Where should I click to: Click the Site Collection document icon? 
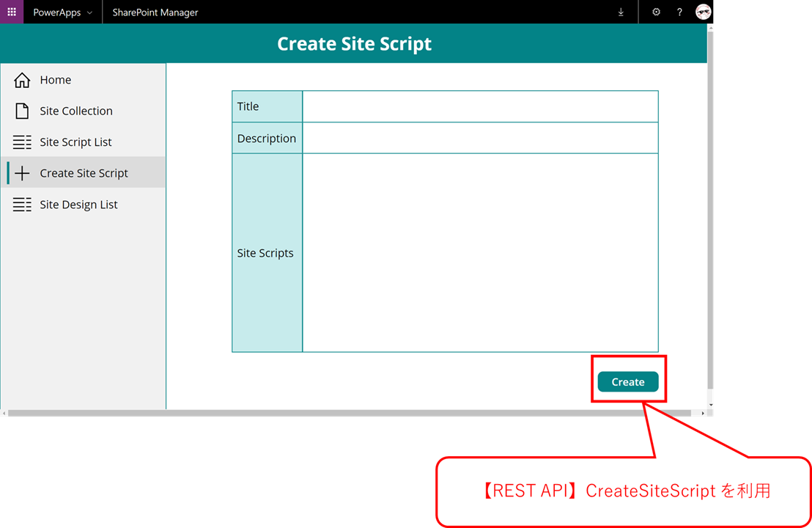(22, 111)
